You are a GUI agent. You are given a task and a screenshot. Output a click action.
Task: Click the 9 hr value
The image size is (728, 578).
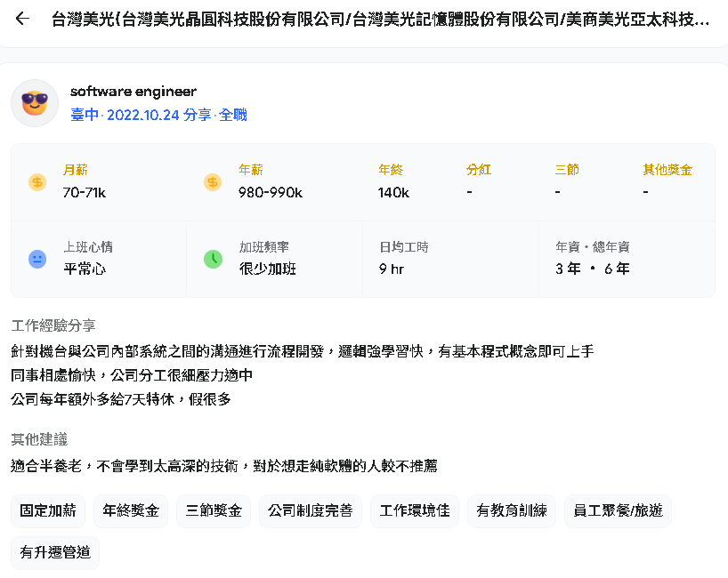coord(392,269)
